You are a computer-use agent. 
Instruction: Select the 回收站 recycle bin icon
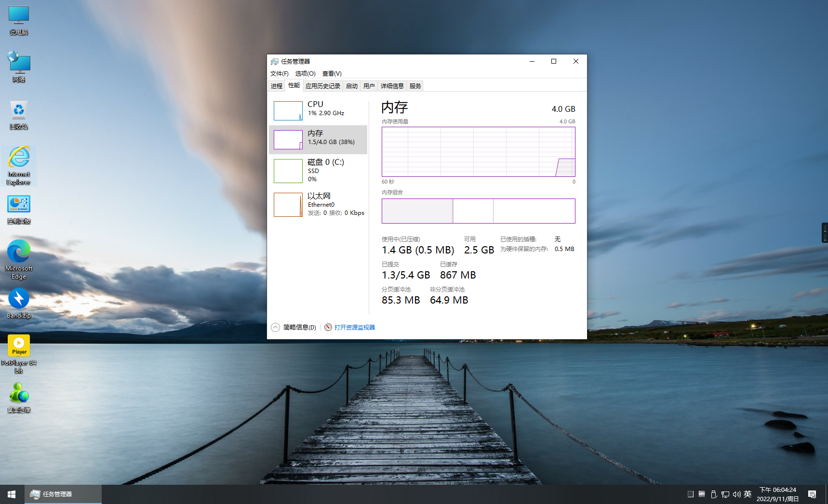[19, 115]
